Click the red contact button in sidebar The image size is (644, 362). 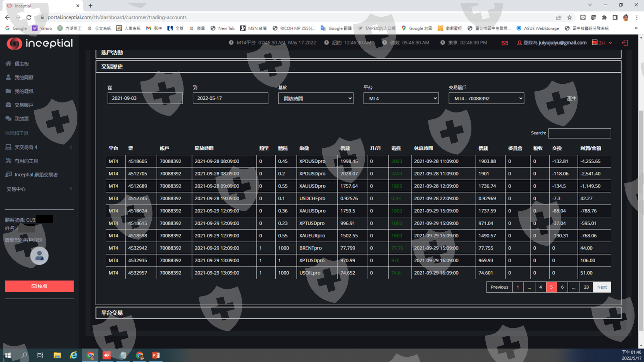tap(39, 286)
